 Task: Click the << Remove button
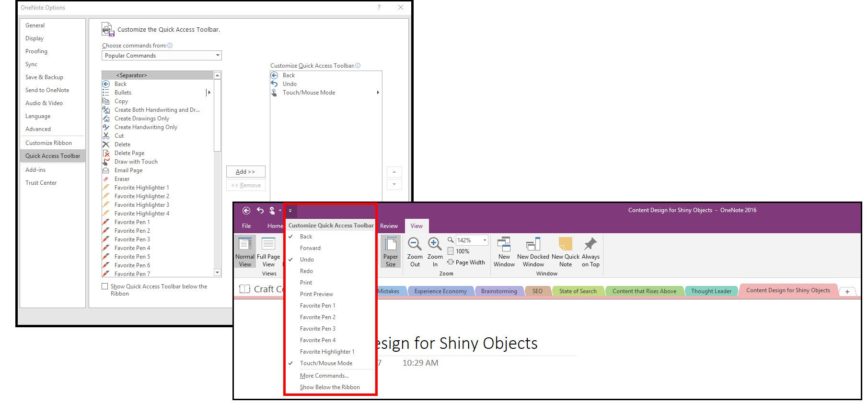pos(245,185)
